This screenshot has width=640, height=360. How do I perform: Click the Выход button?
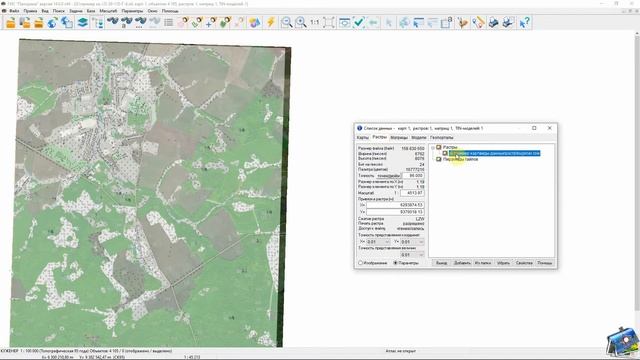441,263
